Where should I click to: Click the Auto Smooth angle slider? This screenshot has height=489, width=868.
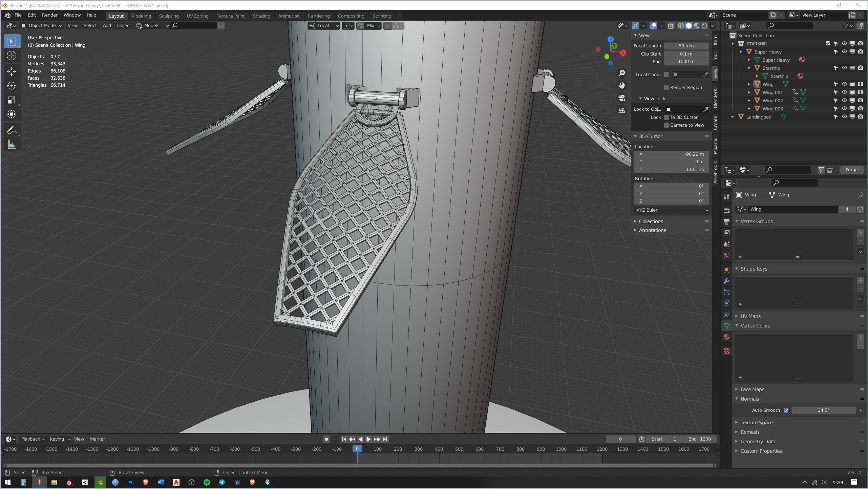823,410
